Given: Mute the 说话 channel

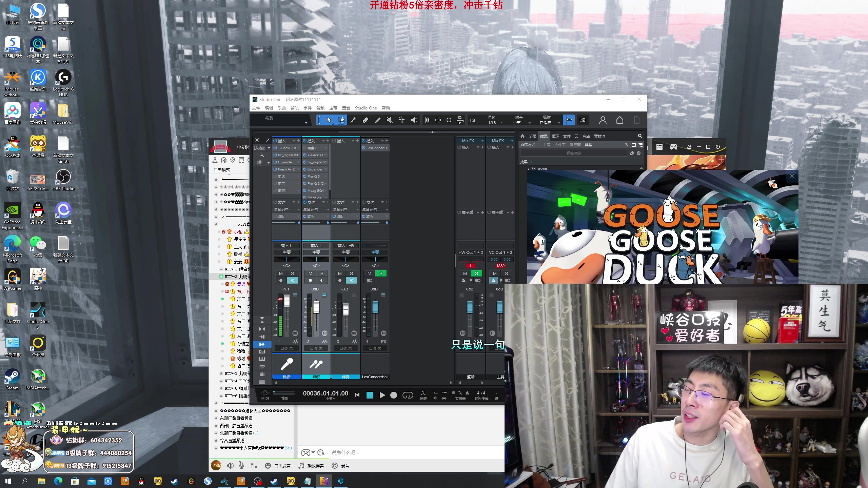Looking at the screenshot, I should (x=281, y=273).
